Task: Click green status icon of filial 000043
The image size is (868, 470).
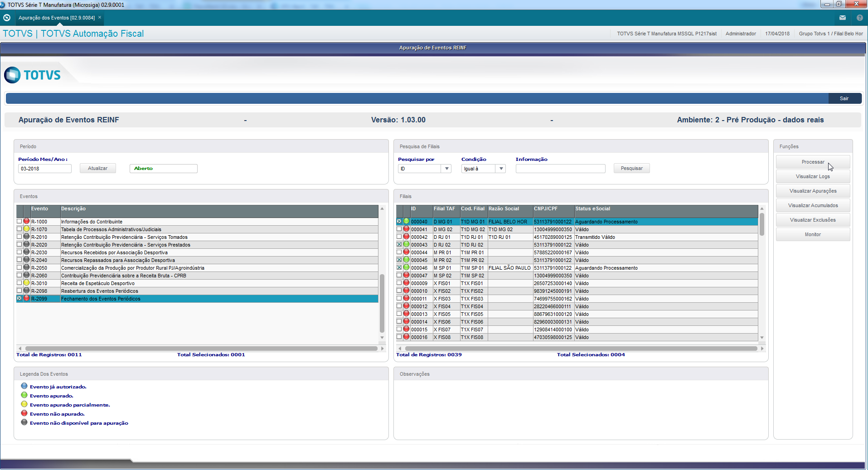Action: [407, 244]
